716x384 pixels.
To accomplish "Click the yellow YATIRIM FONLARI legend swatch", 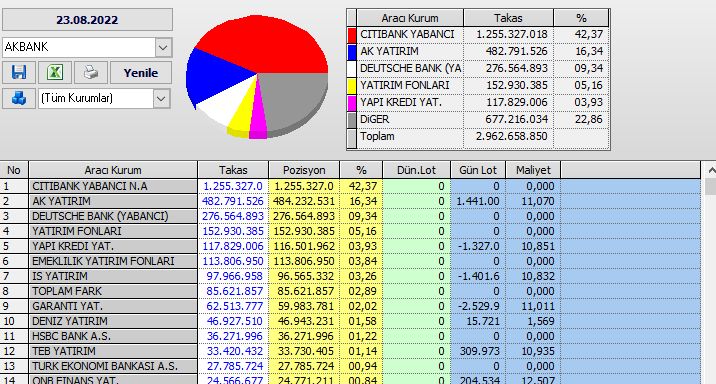I will [x=352, y=86].
